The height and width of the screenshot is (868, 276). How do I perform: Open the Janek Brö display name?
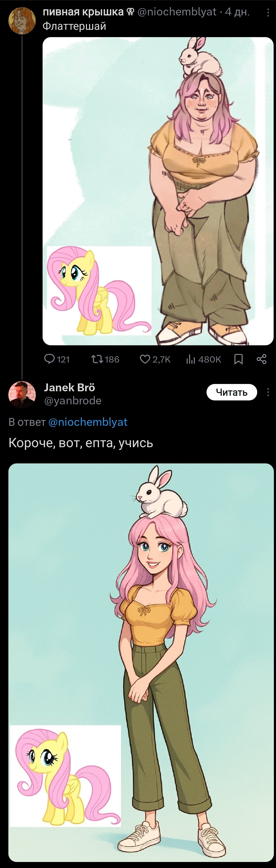click(x=69, y=387)
